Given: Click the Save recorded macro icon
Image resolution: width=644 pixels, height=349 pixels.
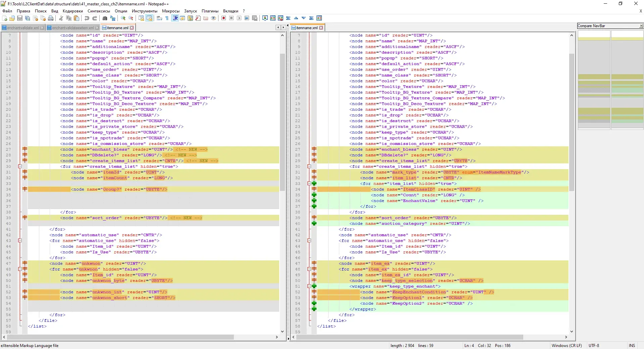Looking at the screenshot, I should 255,18.
